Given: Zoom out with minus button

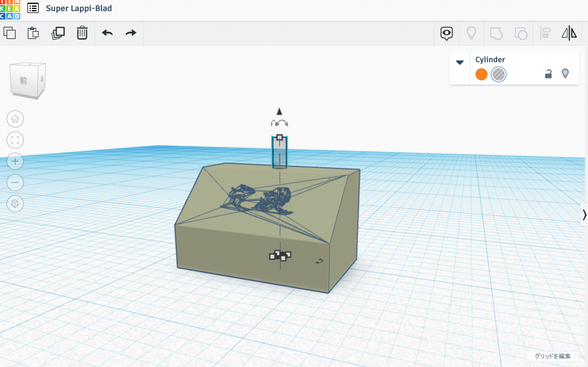Looking at the screenshot, I should [15, 183].
